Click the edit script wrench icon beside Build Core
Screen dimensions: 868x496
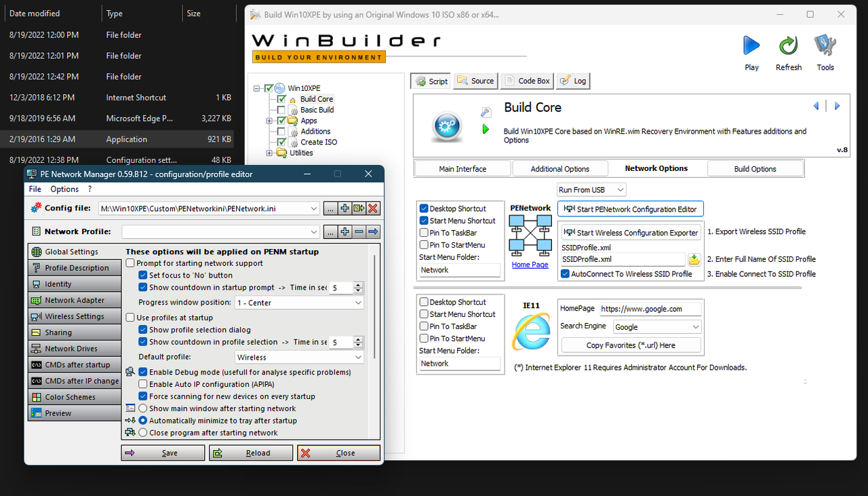coord(486,113)
